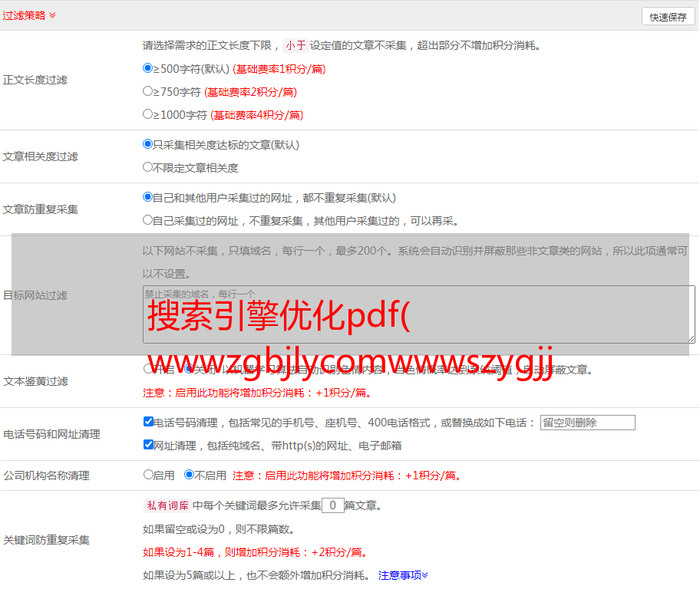Click the 小于 highlighted tag
The height and width of the screenshot is (589, 700).
(x=296, y=45)
